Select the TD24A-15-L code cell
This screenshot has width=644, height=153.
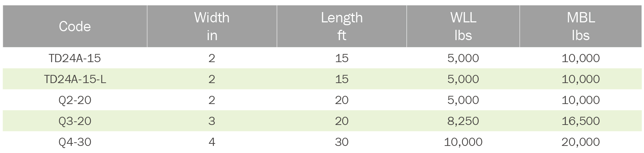pos(75,79)
